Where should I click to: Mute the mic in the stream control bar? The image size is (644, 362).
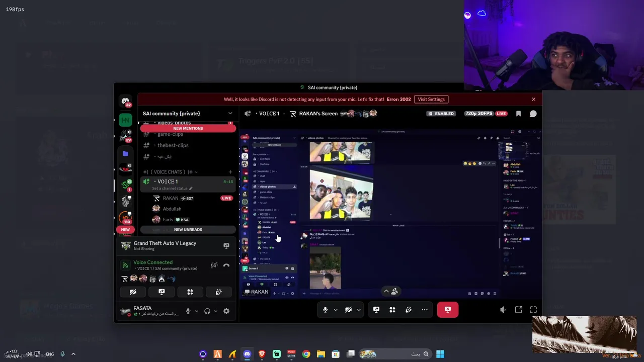(326, 310)
